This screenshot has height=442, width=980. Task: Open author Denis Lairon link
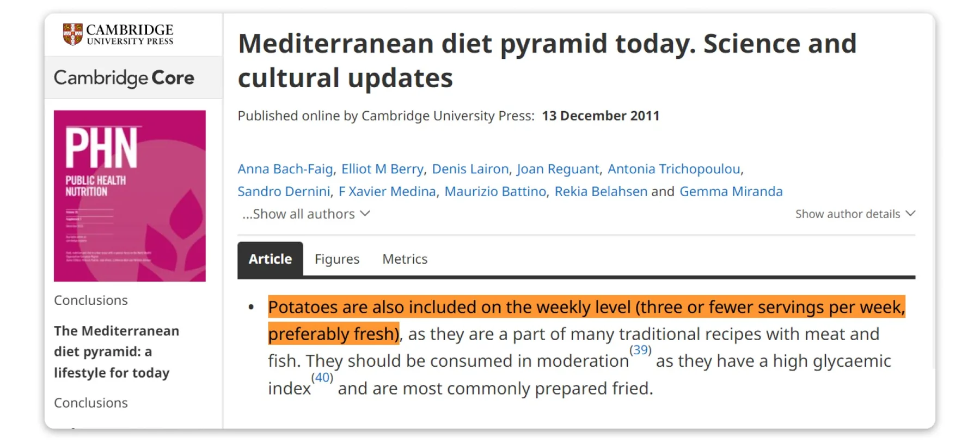pos(470,169)
